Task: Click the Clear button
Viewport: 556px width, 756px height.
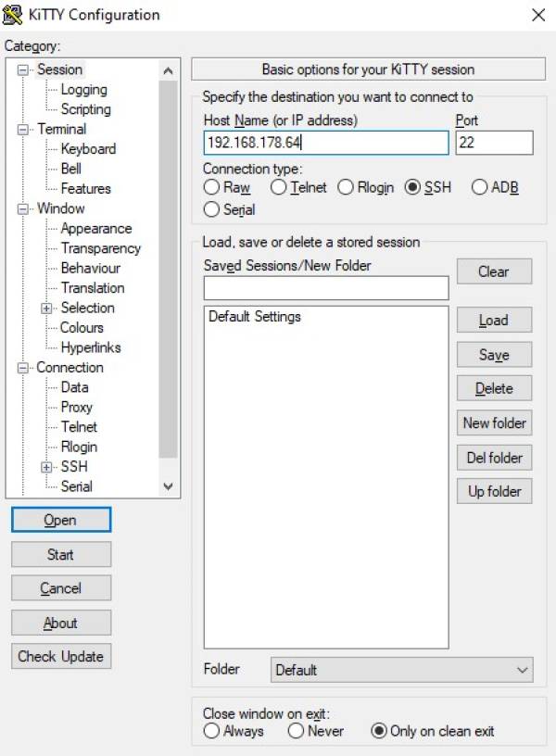Action: click(x=494, y=271)
